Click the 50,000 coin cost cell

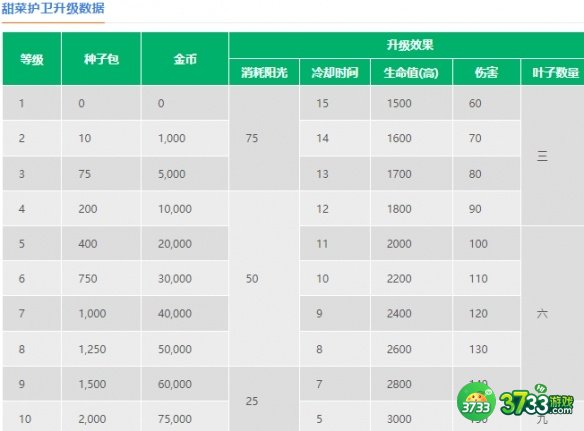pos(185,349)
